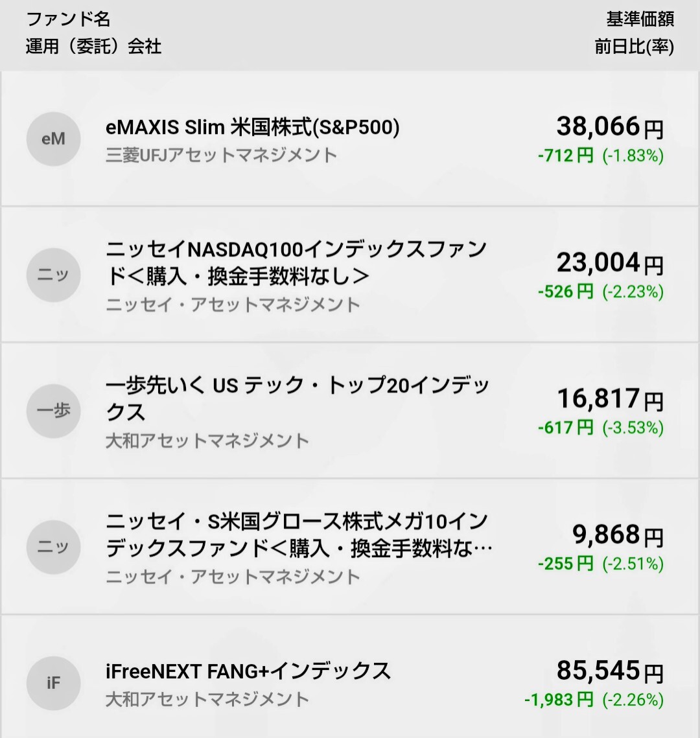
Task: Click the -617円 (-3.53%) change value
Action: tap(600, 428)
